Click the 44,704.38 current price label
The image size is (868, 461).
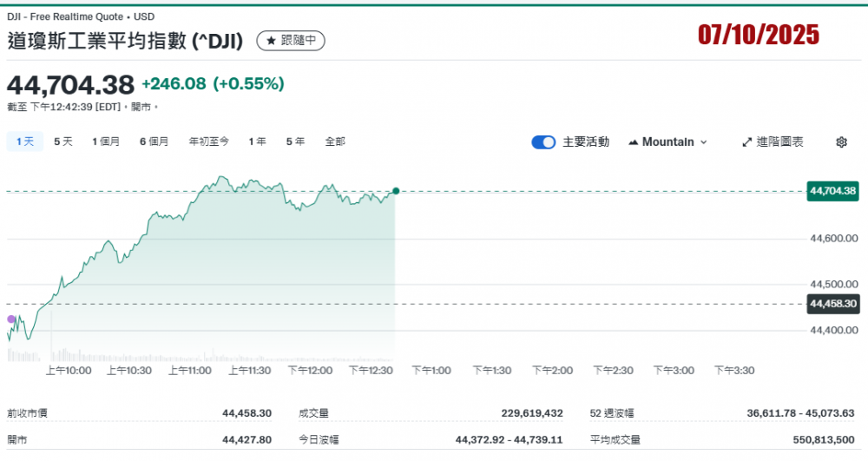tap(832, 191)
